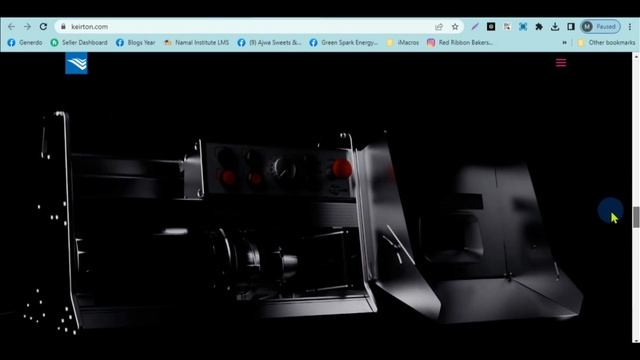640x360 pixels.
Task: Open the cursor selector extension icon
Action: point(507,27)
